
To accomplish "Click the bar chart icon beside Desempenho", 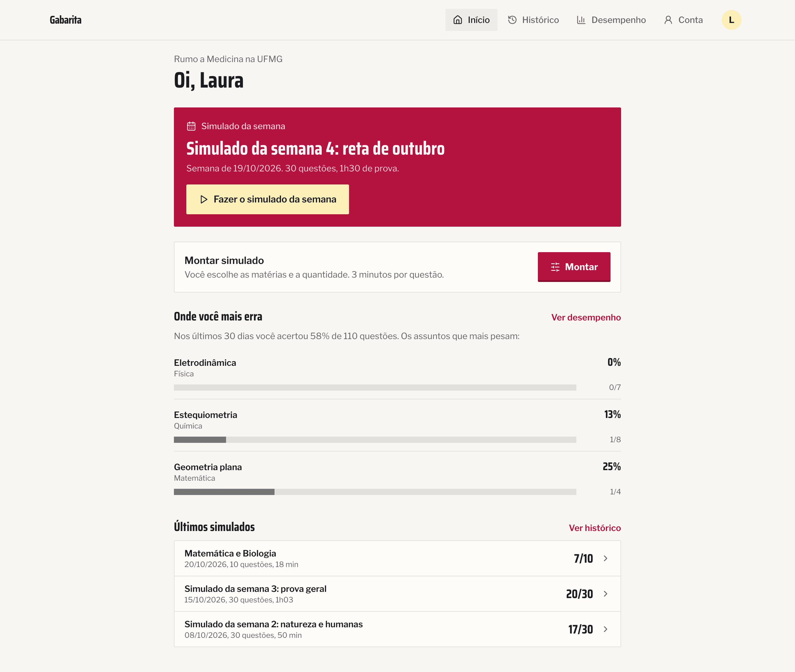I will point(581,20).
